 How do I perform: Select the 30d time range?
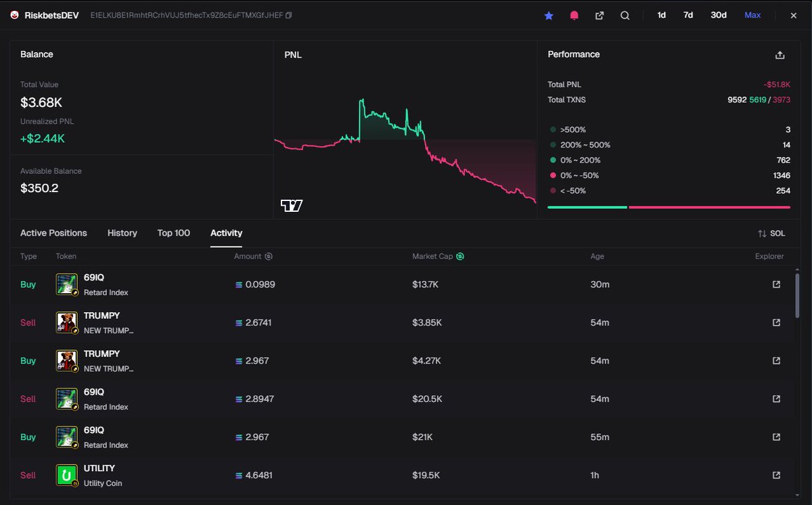click(x=719, y=15)
